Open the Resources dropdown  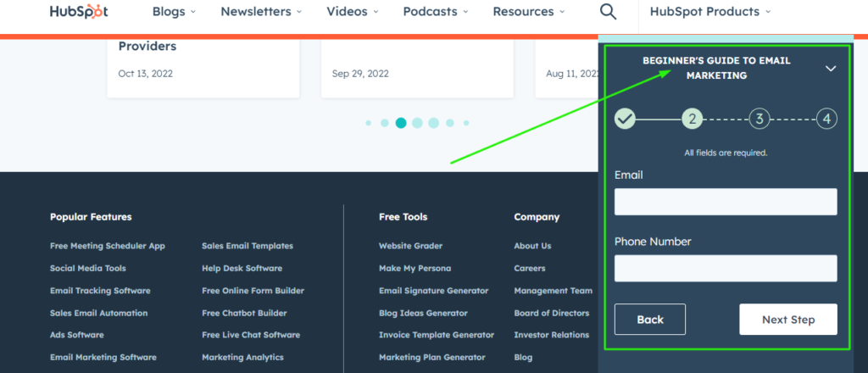[x=529, y=12]
